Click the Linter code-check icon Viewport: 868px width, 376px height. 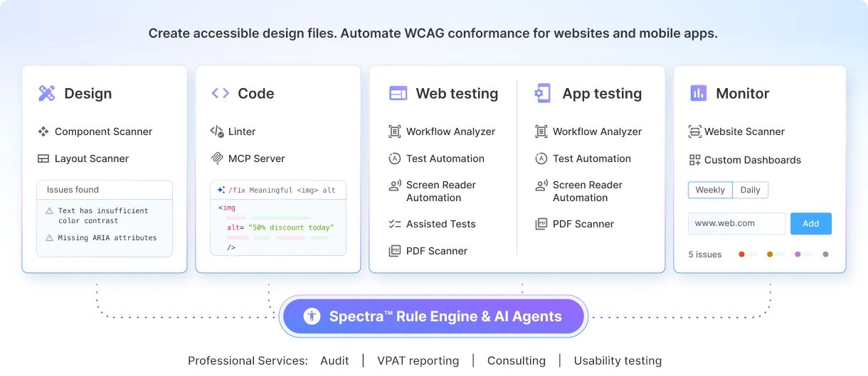pos(217,131)
